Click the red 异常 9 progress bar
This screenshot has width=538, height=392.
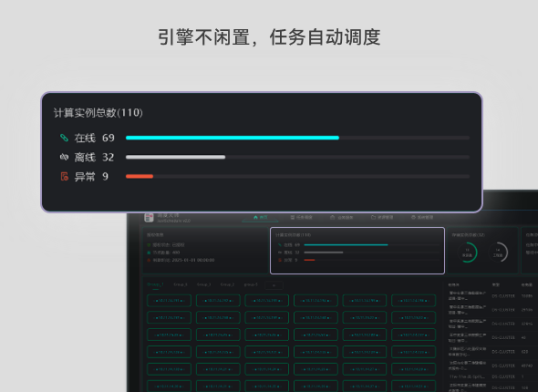[x=140, y=176]
